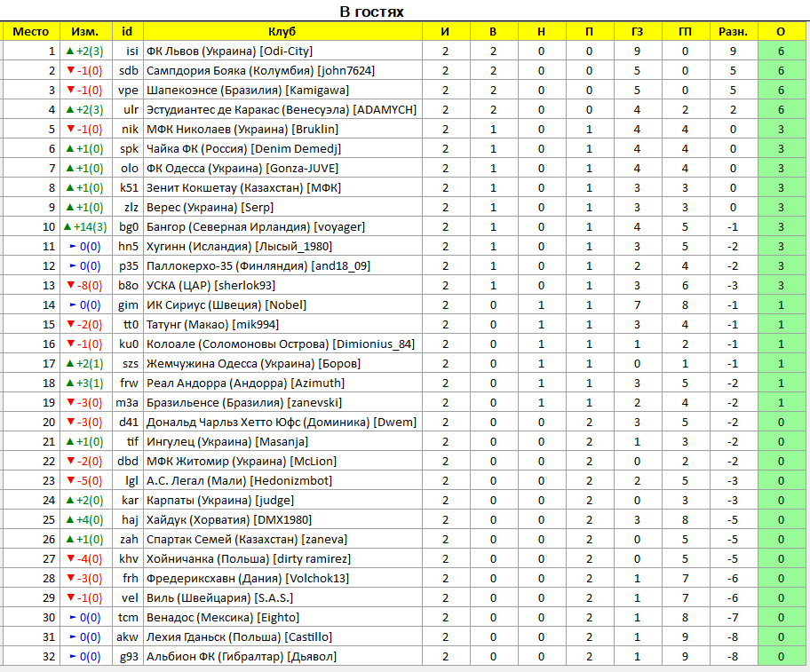This screenshot has width=810, height=672.
Task: Click the green up arrow in Хайдук row
Action: coord(70,519)
